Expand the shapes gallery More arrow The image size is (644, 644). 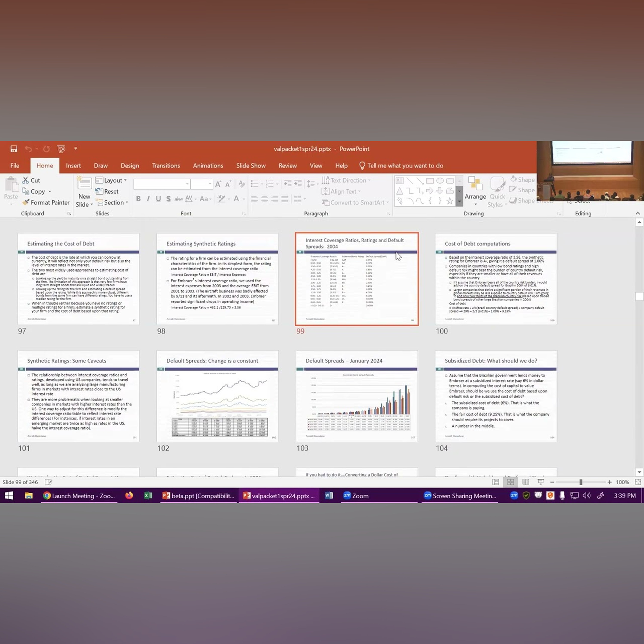coord(459,201)
